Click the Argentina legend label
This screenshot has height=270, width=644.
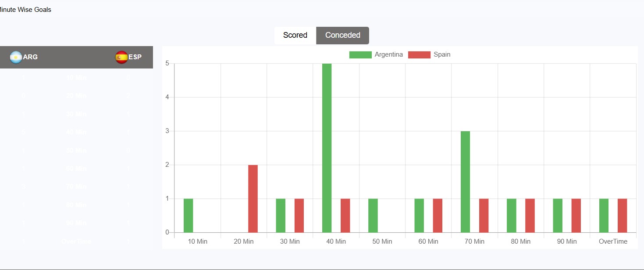388,55
